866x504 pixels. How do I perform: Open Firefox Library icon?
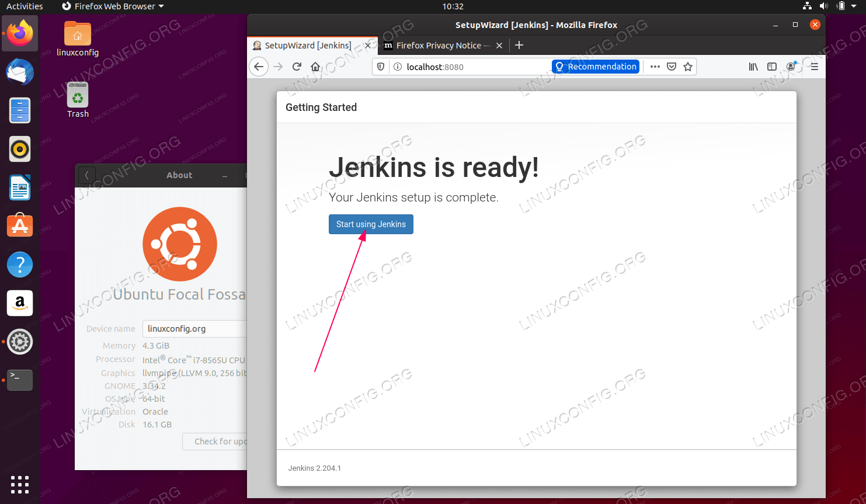(753, 67)
